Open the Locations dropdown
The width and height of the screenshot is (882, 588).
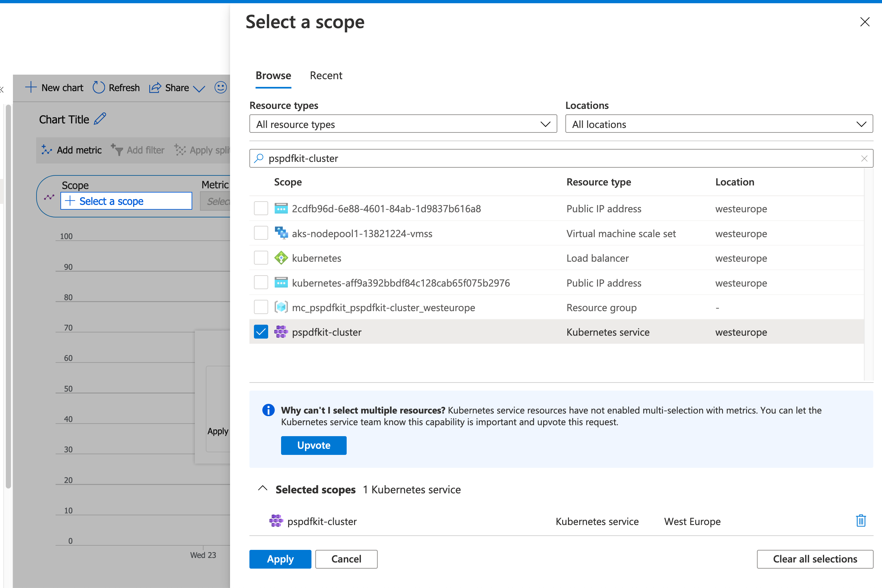tap(719, 124)
